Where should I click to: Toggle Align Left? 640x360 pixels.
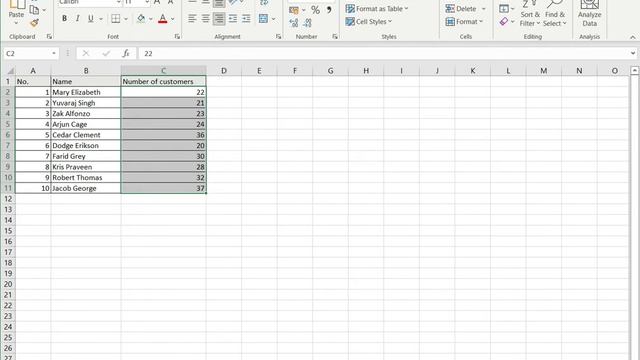(192, 19)
